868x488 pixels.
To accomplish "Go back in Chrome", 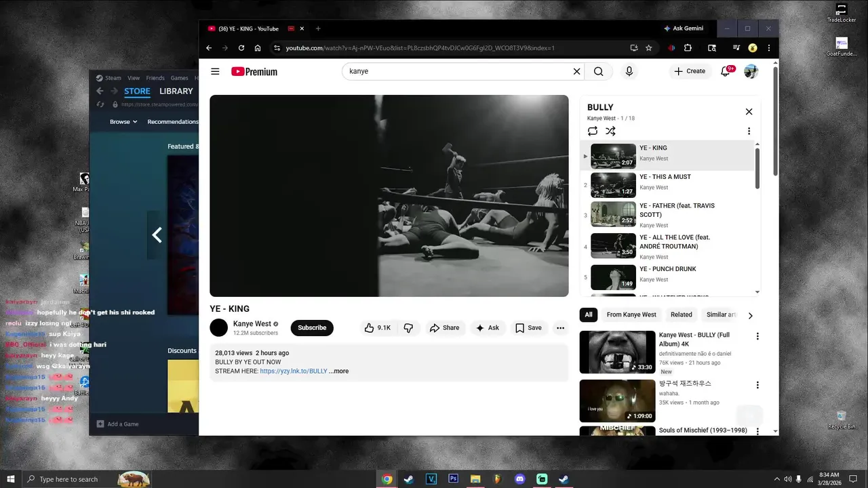I will 209,48.
